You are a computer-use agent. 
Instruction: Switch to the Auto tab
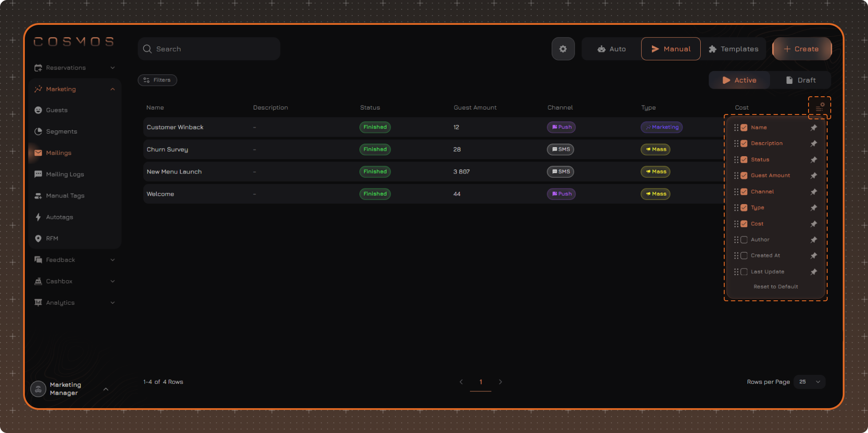pyautogui.click(x=612, y=49)
